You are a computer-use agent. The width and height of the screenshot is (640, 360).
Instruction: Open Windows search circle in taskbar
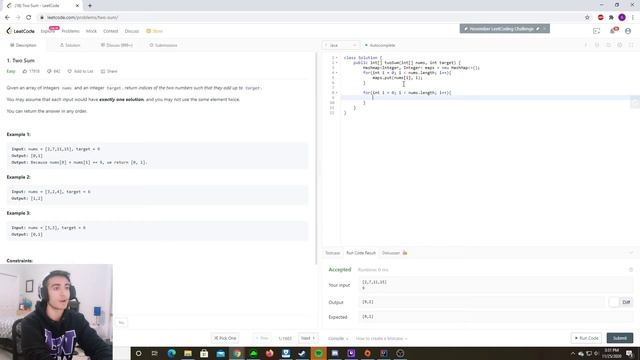(138, 353)
